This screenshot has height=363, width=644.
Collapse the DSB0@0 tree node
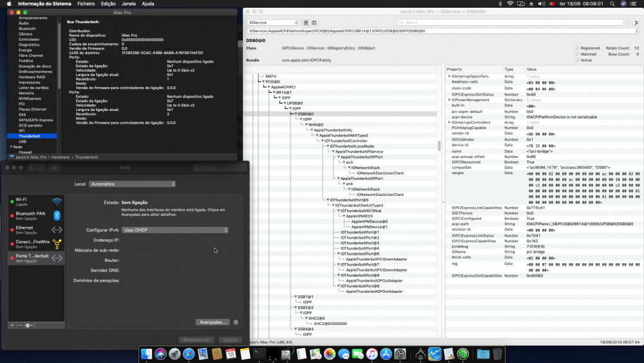pyautogui.click(x=296, y=114)
